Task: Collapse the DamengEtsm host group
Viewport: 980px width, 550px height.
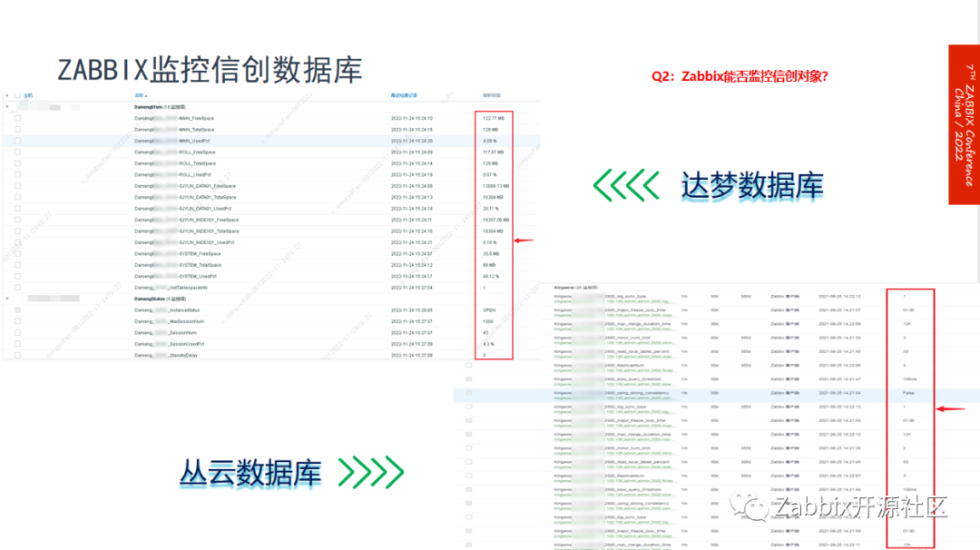Action: tap(7, 107)
